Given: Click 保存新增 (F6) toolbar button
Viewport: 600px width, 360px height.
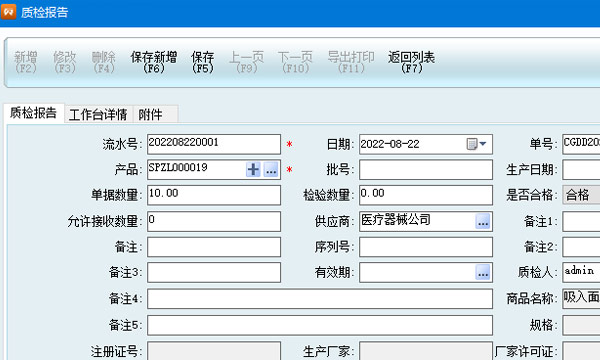Looking at the screenshot, I should coord(153,62).
